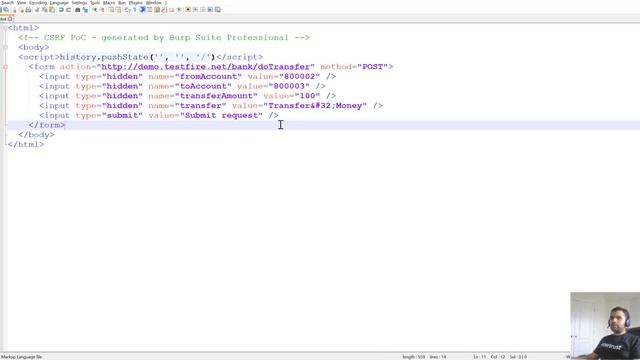The image size is (640, 360).
Task: Click the Start Recording macro icon
Action: (188, 9)
